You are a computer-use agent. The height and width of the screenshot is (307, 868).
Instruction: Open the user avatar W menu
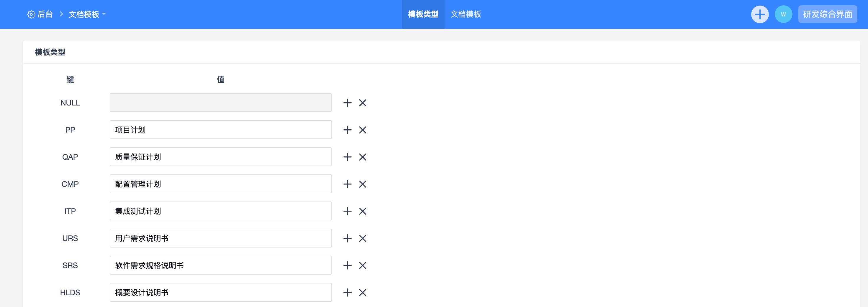pos(783,14)
